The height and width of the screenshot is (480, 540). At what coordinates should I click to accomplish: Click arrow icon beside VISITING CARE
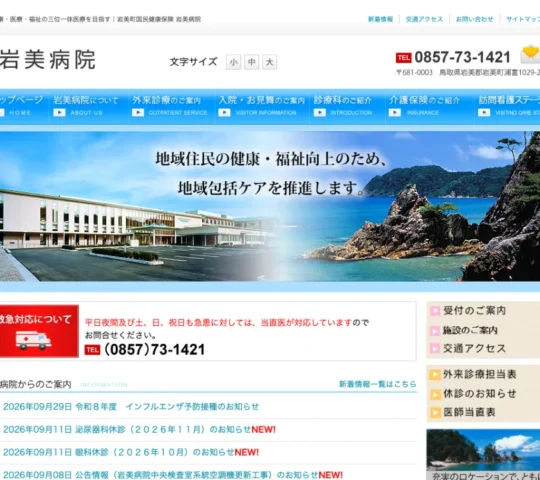tap(484, 113)
